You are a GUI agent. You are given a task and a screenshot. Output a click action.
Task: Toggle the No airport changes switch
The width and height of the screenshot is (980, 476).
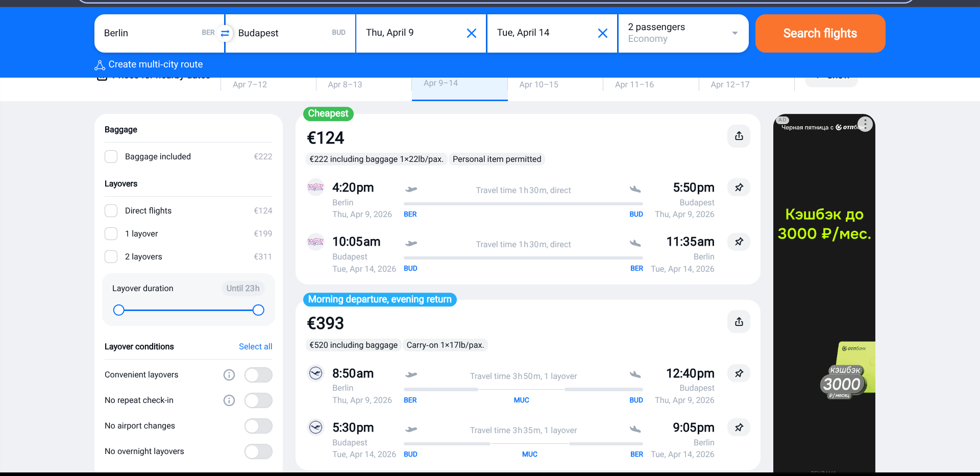coord(258,426)
